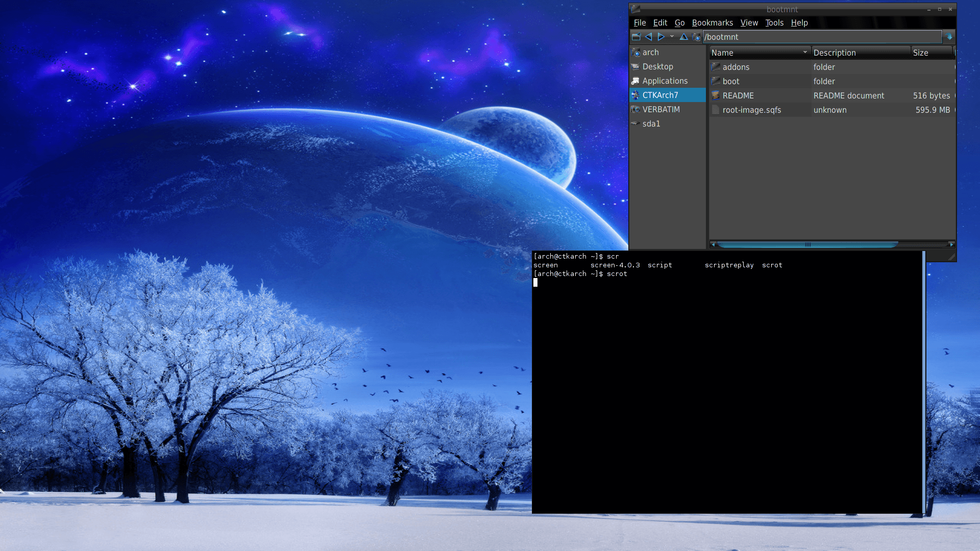Image resolution: width=980 pixels, height=551 pixels.
Task: Click the /bootmnt path entry field
Action: pos(822,37)
